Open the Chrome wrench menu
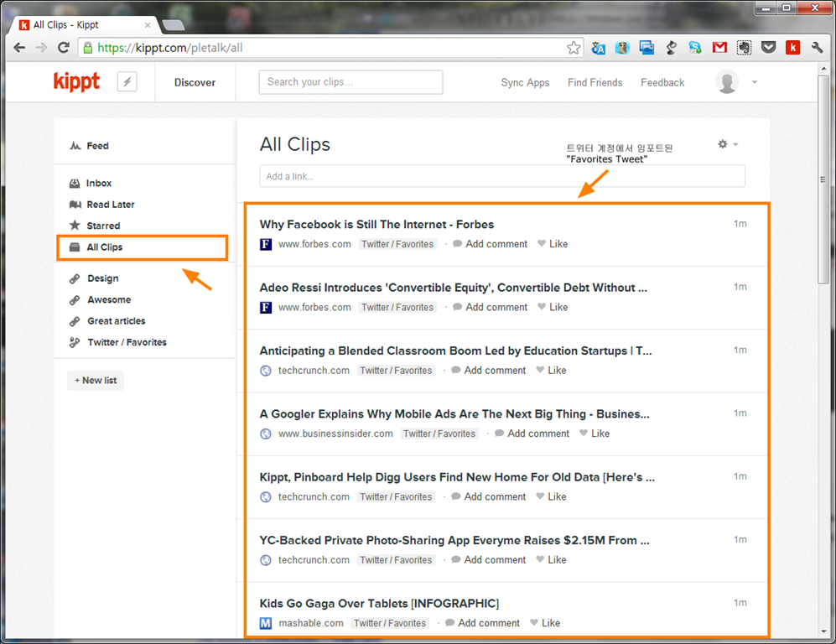The image size is (836, 644). coord(817,48)
